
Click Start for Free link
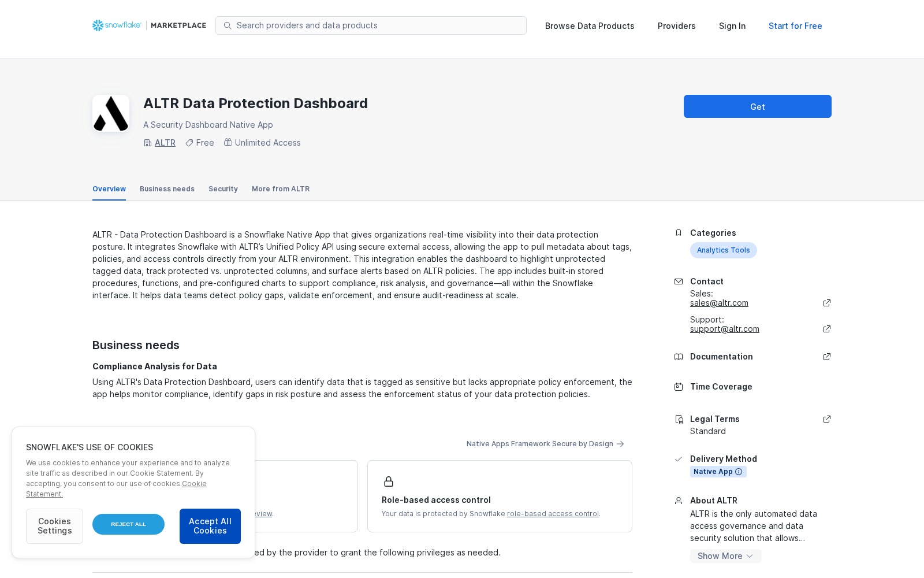(795, 26)
